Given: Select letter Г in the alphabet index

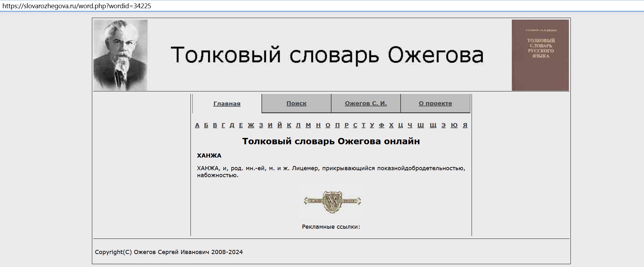Looking at the screenshot, I should [223, 125].
